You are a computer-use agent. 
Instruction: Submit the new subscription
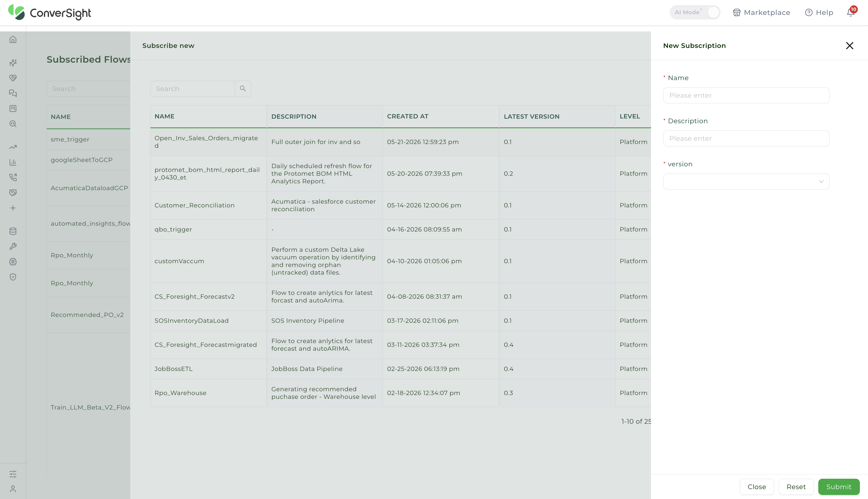(x=839, y=487)
